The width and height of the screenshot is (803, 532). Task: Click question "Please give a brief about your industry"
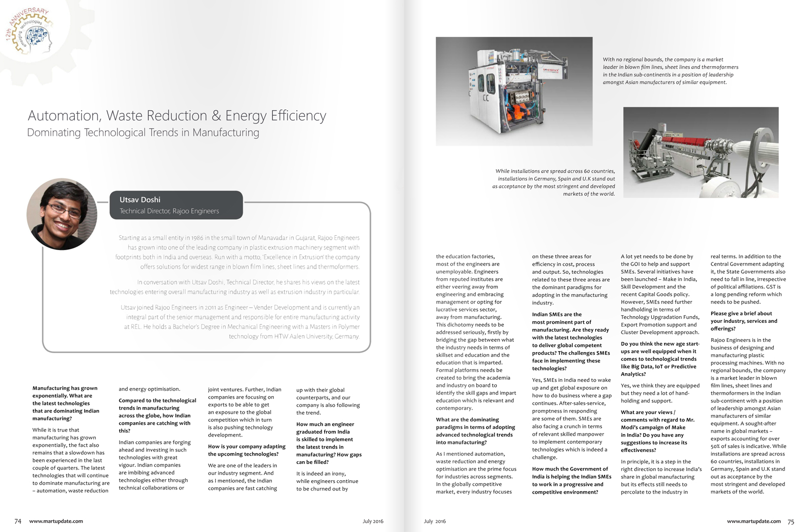click(744, 321)
